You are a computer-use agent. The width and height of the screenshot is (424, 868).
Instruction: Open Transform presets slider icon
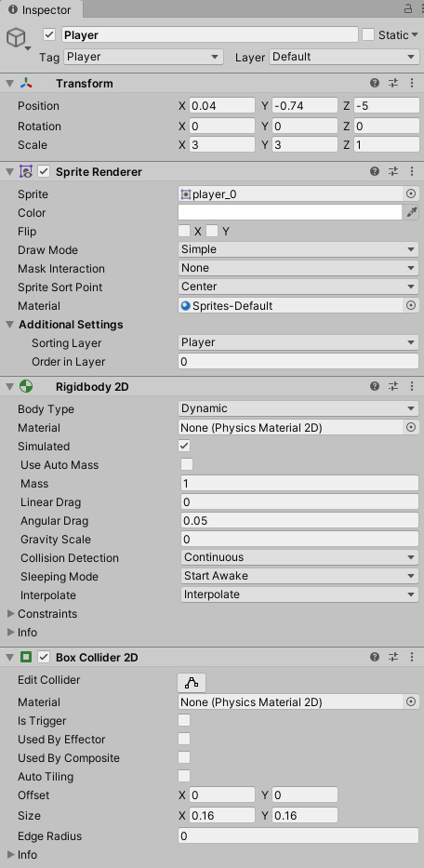point(393,83)
